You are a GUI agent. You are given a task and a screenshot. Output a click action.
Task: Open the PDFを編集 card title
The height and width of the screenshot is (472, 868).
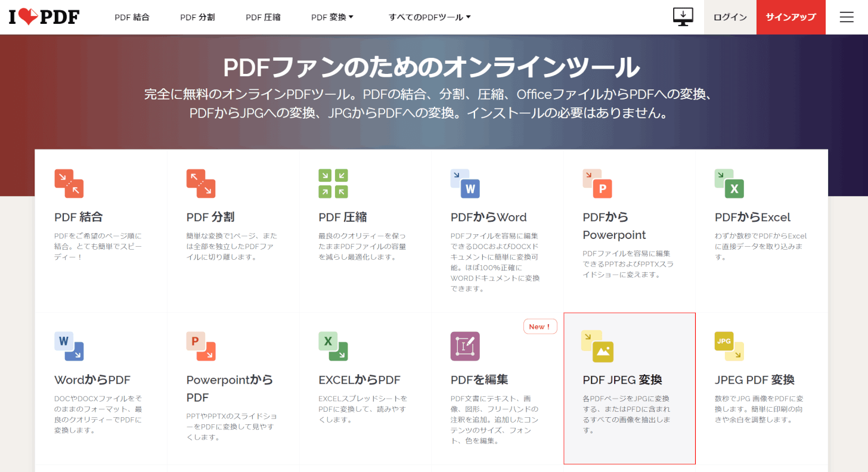(479, 380)
